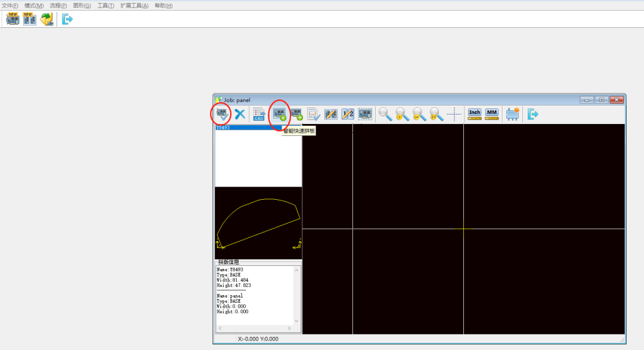Click the CAD export icon
644x350 pixels.
(x=259, y=114)
